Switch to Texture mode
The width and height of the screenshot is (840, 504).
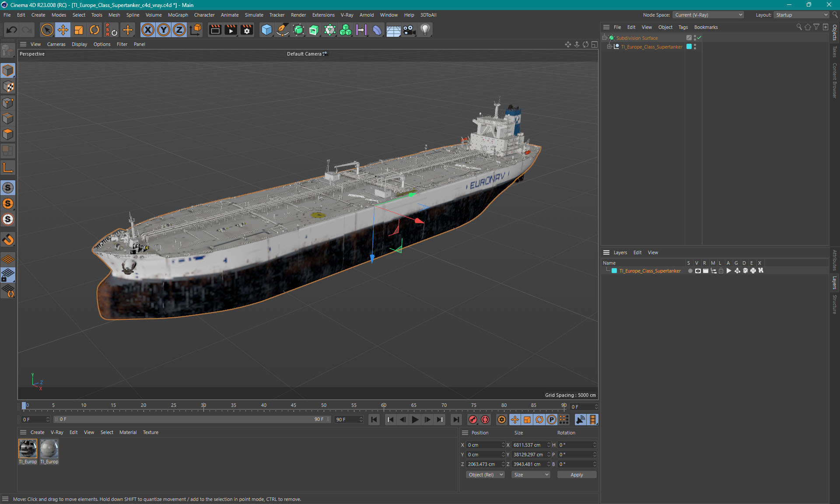(x=8, y=87)
